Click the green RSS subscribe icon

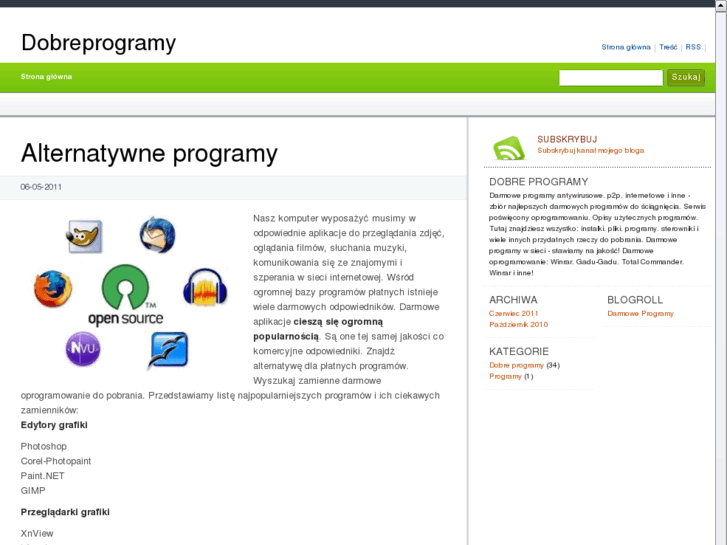tap(509, 148)
